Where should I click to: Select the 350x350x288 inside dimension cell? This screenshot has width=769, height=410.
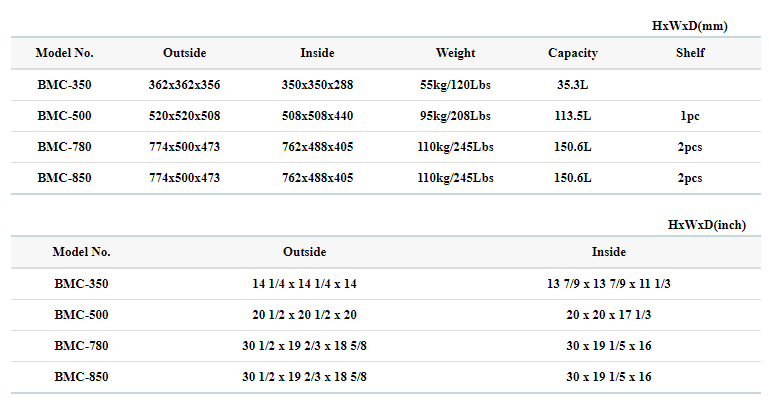pos(317,85)
